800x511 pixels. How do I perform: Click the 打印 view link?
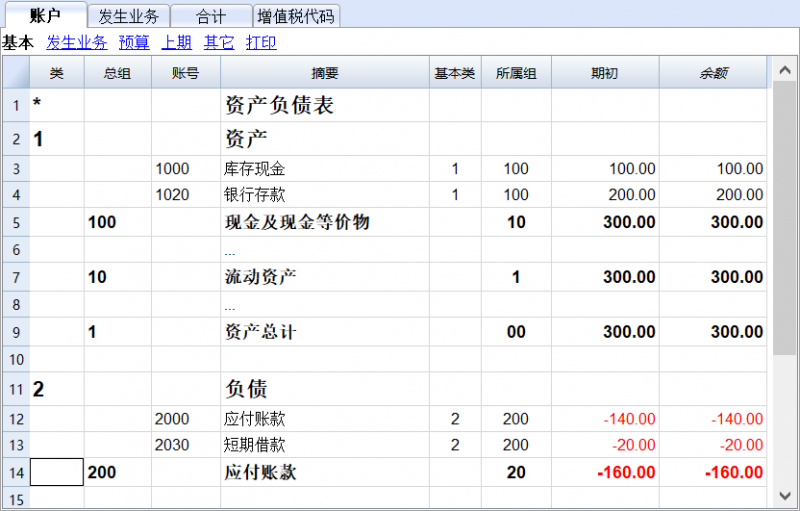[x=261, y=43]
